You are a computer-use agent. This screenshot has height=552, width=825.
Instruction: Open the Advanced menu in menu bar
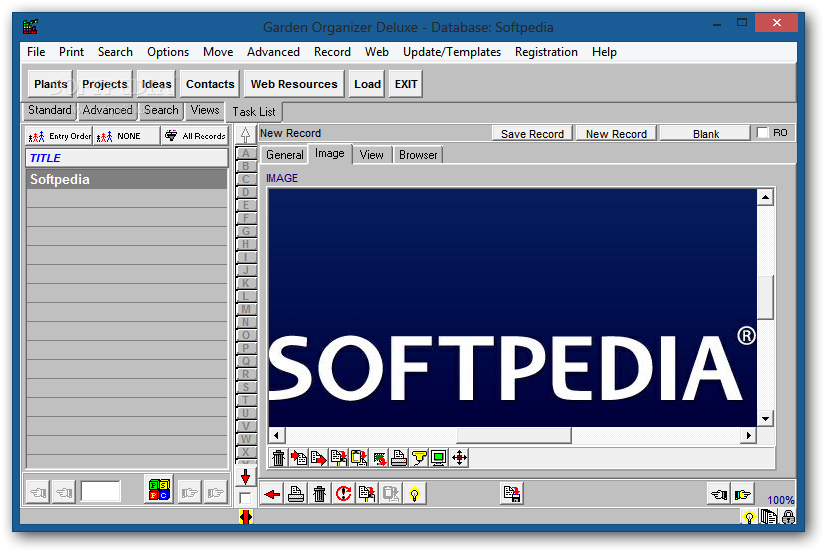point(273,52)
